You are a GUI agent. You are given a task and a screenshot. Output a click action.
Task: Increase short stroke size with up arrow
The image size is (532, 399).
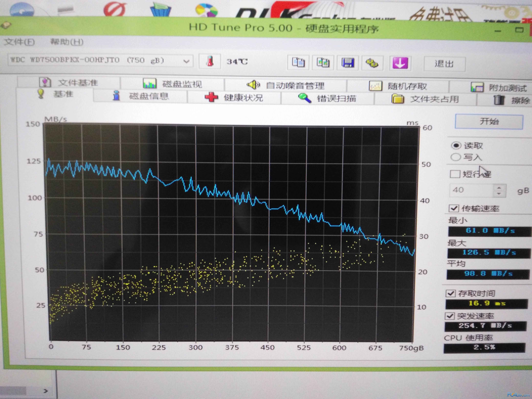[499, 188]
